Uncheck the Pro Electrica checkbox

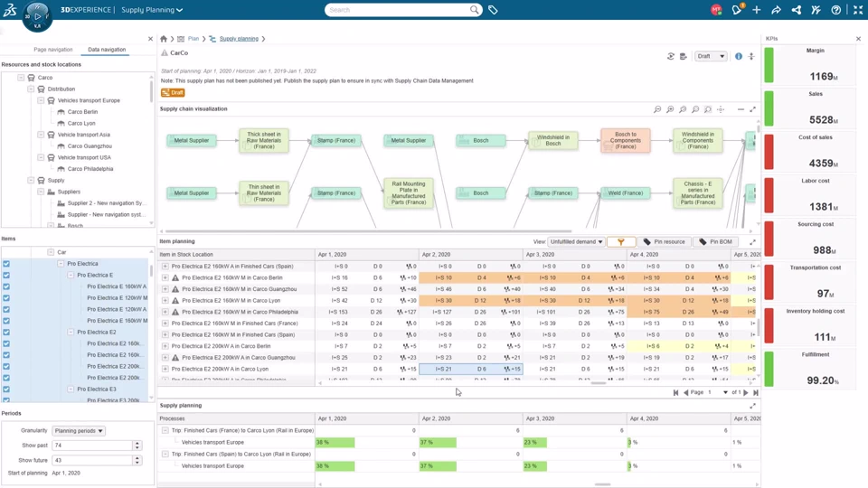[x=6, y=264]
